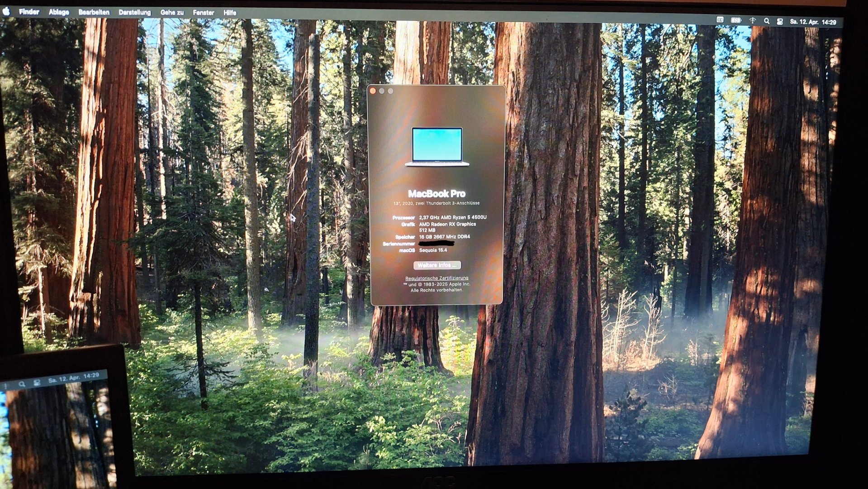Open the Bearbeiten menu
The height and width of the screenshot is (489, 868).
(x=94, y=12)
